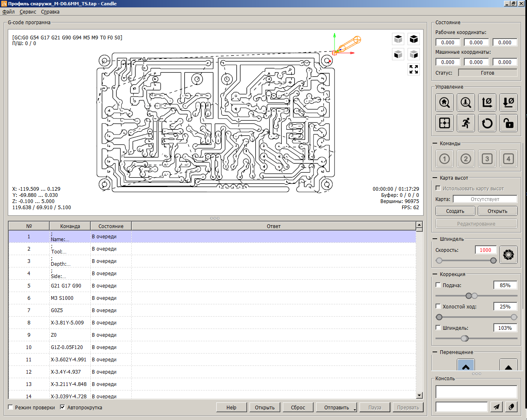527x420 pixels.
Task: Uncheck the Автопрокрутка checkbox
Action: point(63,407)
